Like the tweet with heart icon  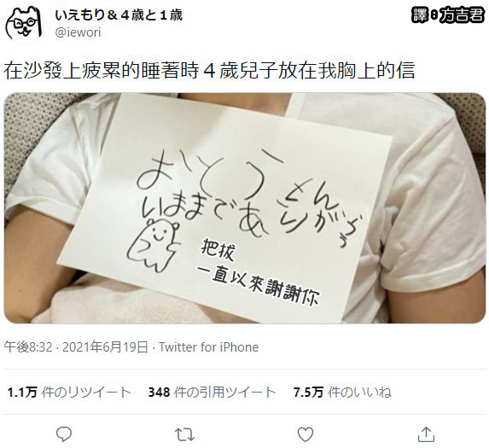(x=306, y=434)
